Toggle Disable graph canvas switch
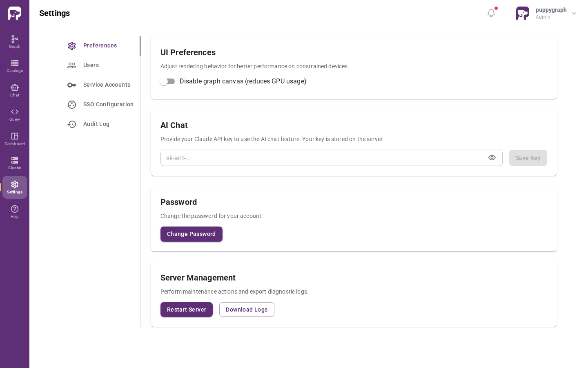This screenshot has height=368, width=588. (x=167, y=81)
